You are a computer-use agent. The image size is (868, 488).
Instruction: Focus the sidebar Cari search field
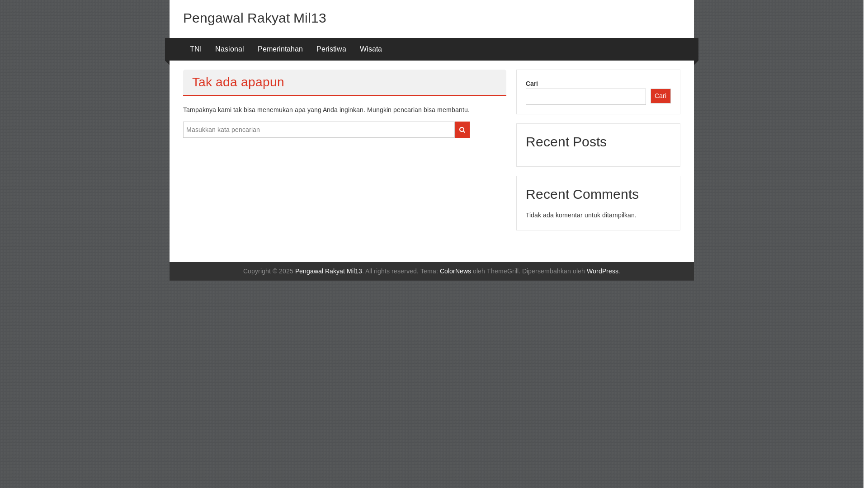point(586,97)
